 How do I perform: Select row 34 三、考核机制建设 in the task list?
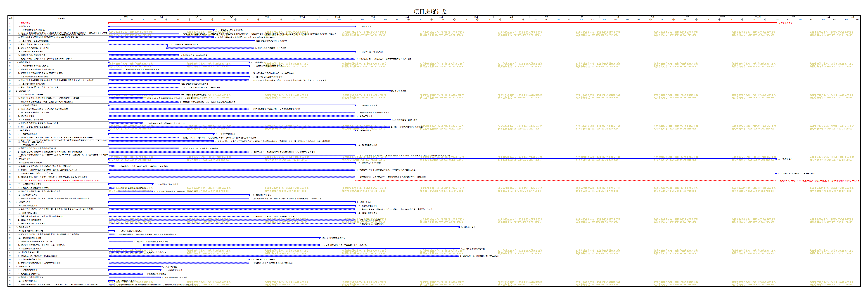pyautogui.click(x=58, y=62)
